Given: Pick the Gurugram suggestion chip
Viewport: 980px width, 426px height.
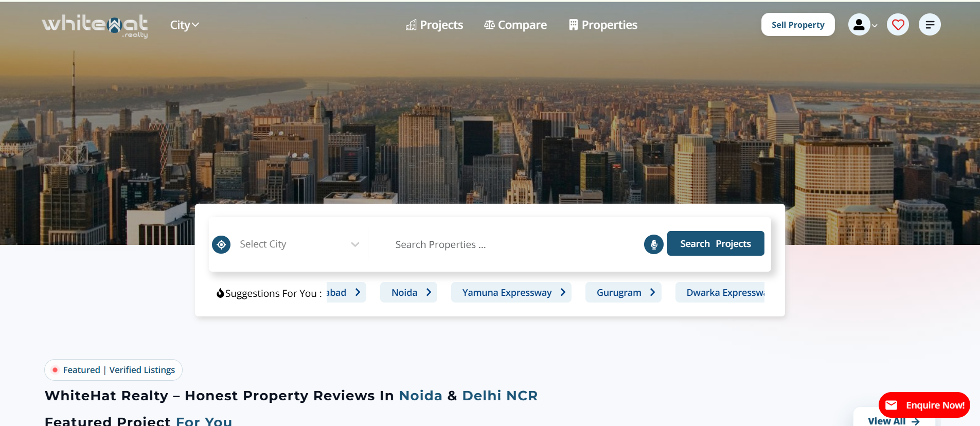Looking at the screenshot, I should (623, 293).
